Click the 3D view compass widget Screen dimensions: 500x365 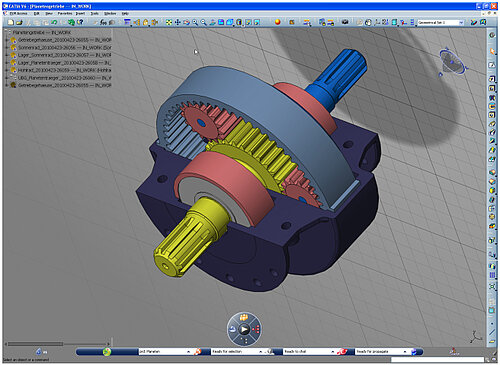click(x=452, y=63)
